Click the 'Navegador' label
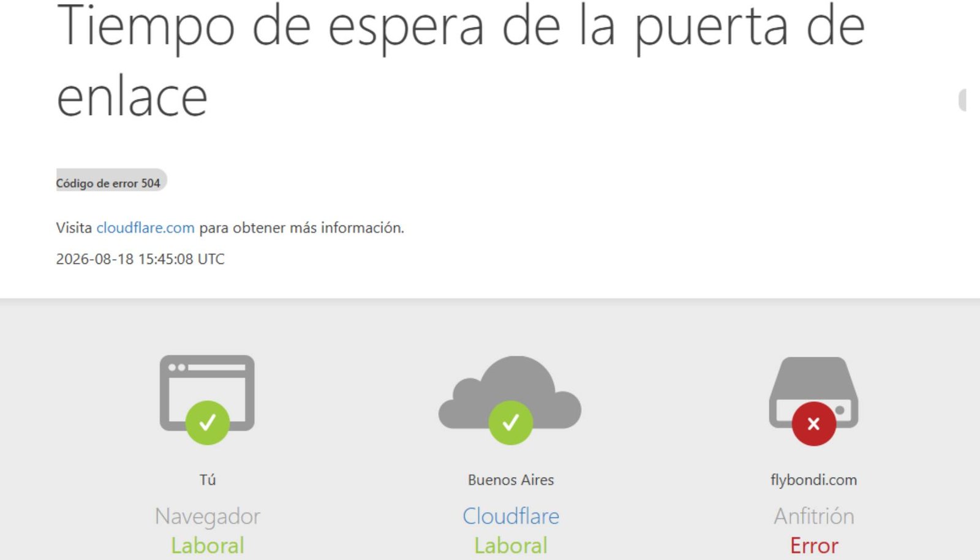This screenshot has width=980, height=560. click(x=208, y=516)
